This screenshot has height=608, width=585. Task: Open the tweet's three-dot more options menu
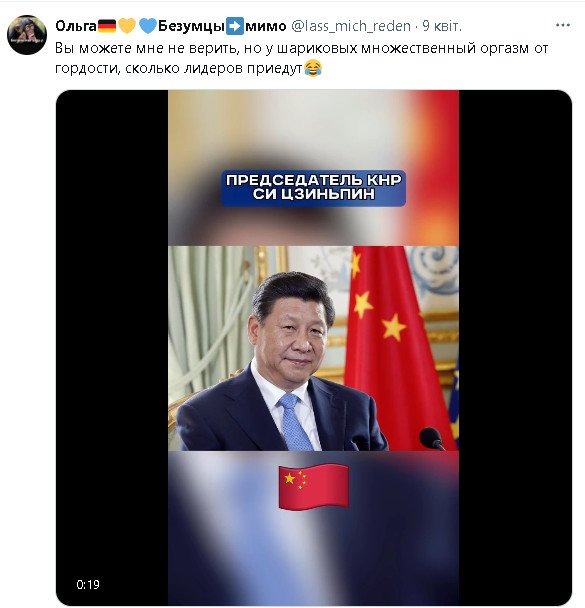[563, 25]
